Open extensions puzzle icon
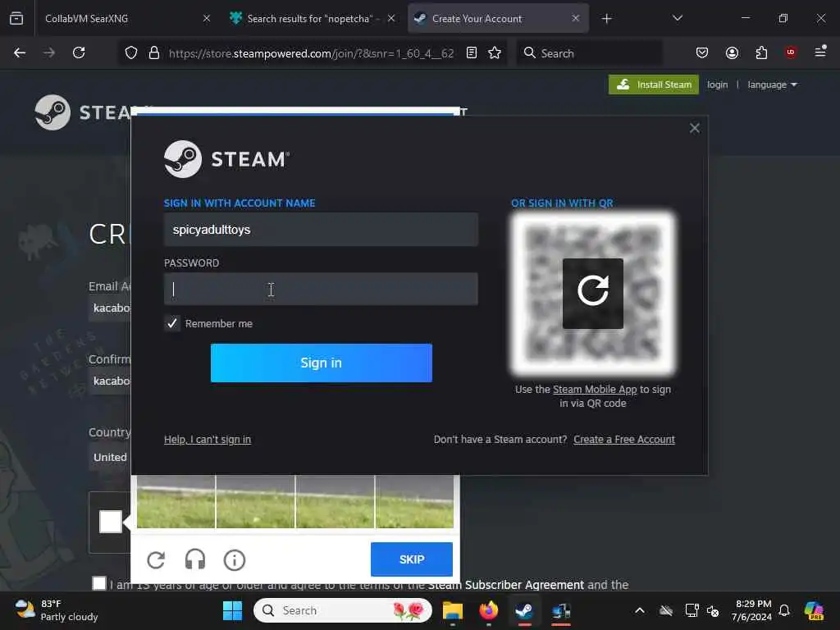The image size is (840, 630). (761, 52)
